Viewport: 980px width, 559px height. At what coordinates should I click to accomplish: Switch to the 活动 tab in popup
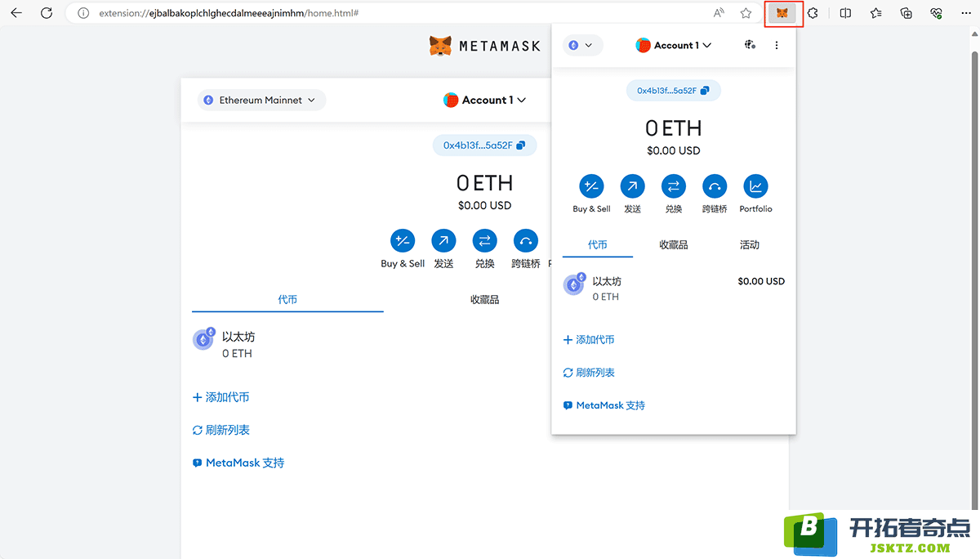[x=750, y=245]
